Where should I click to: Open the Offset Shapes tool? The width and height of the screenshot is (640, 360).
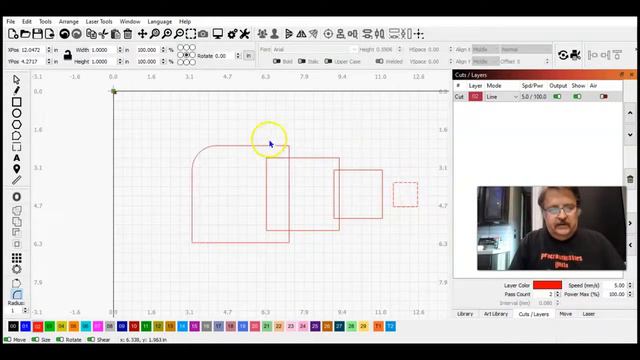(x=16, y=197)
